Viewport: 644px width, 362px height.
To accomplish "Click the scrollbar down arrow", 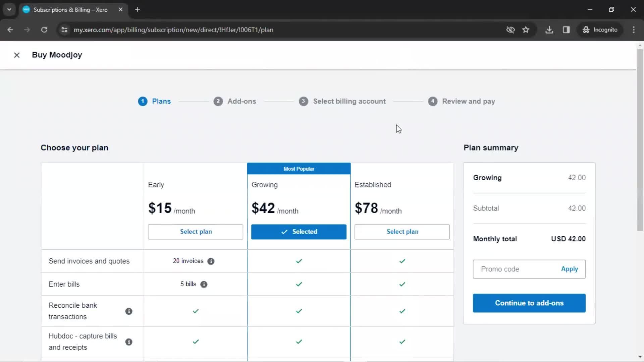I will (x=640, y=357).
